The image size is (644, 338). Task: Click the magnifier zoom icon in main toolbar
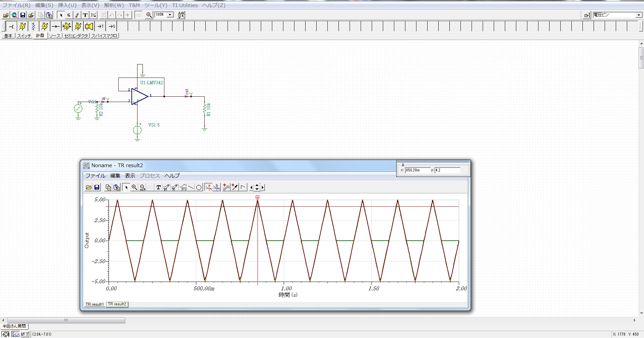pyautogui.click(x=149, y=15)
